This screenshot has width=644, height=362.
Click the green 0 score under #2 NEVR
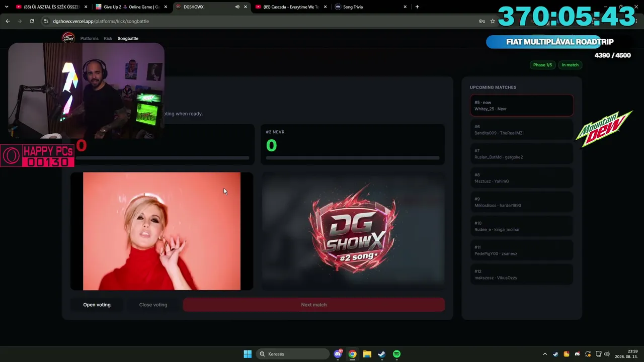[271, 145]
